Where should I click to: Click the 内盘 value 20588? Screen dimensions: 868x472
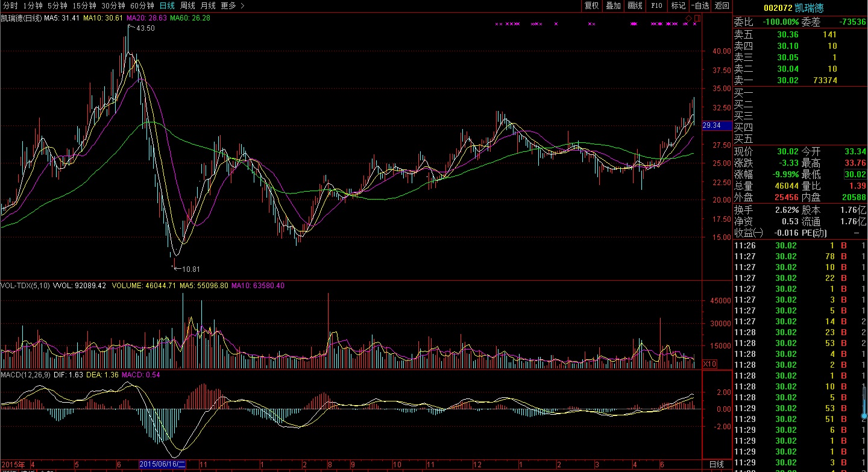[854, 197]
